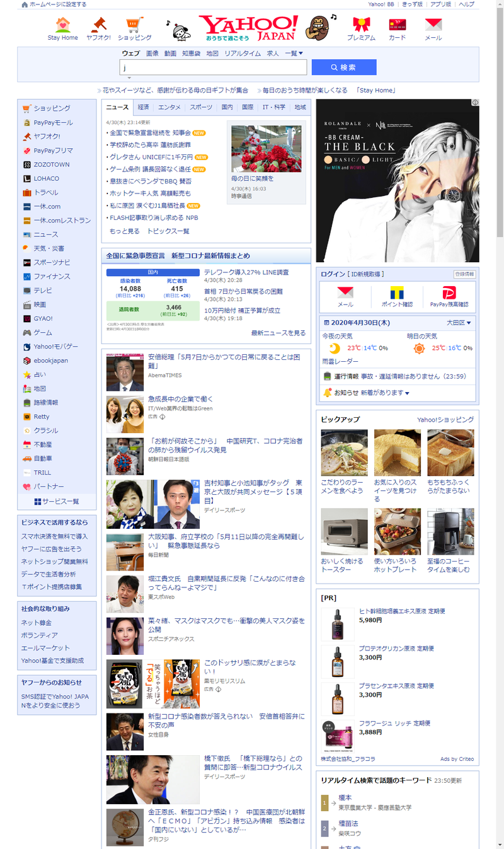Viewport: 504px width, 849px height.
Task: Open the 橋下徹氏 article thumbnail
Action: click(x=152, y=779)
